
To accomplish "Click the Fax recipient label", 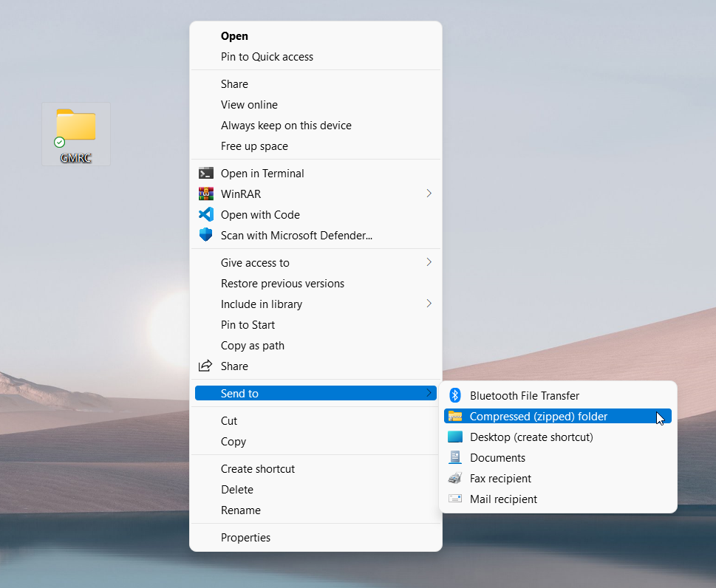I will tap(500, 479).
